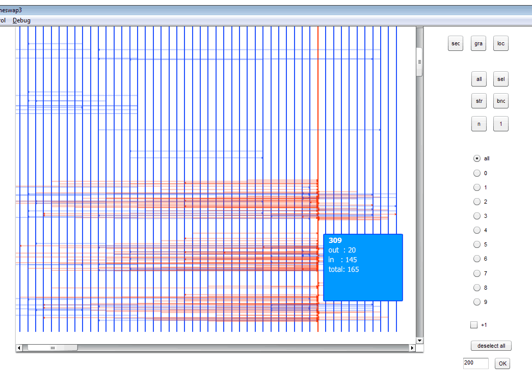This screenshot has height=392, width=532.
Task: Click the 'sec' button
Action: pyautogui.click(x=456, y=43)
